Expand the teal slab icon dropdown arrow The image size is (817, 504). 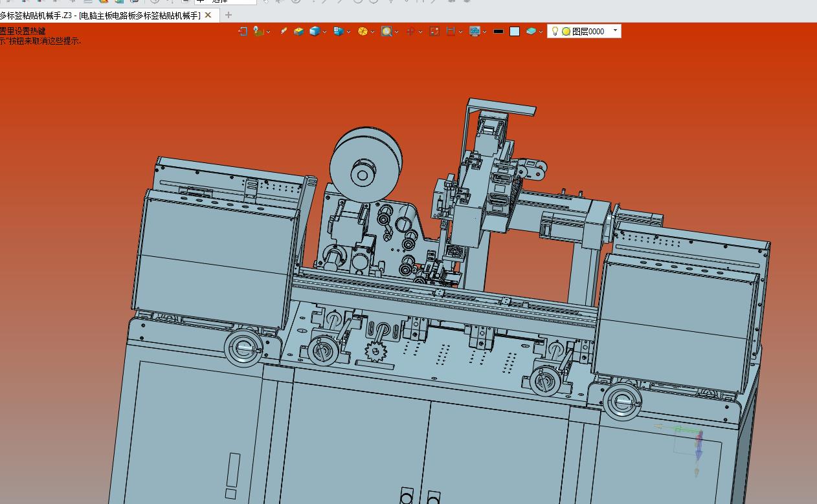point(541,32)
